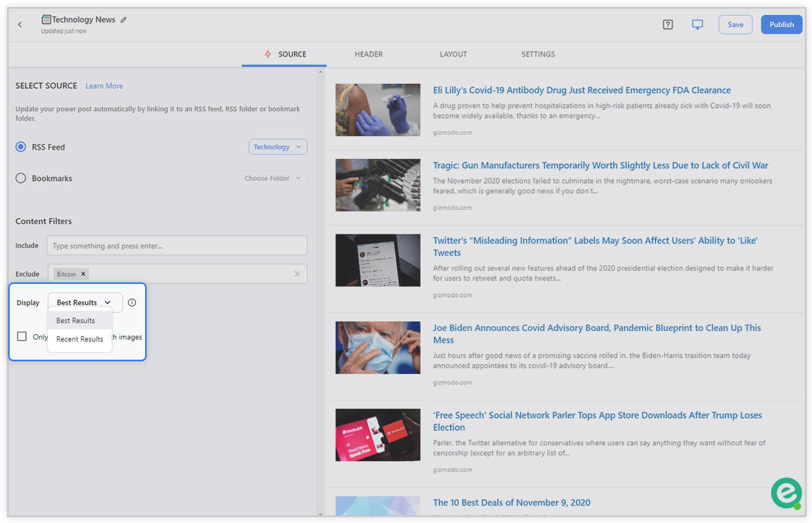This screenshot has width=812, height=523.
Task: Go back using the left arrow
Action: (x=19, y=24)
